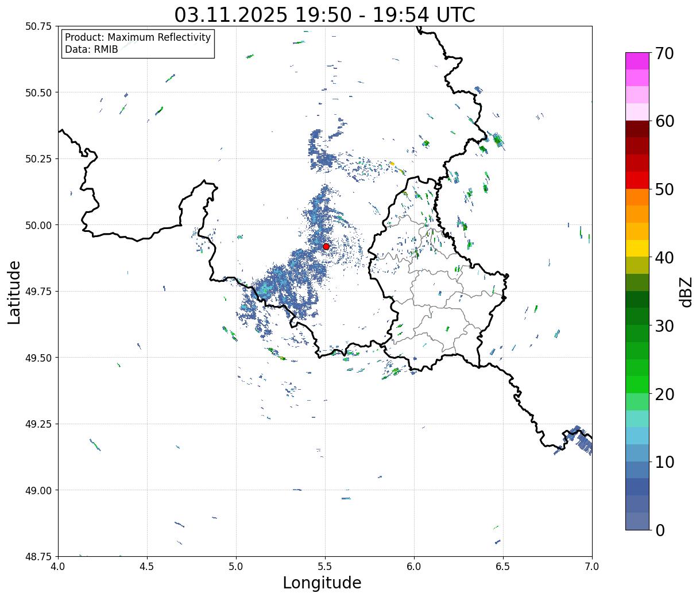The image size is (700, 597).
Task: Click the longitude tick label 7.0
Action: pos(592,566)
